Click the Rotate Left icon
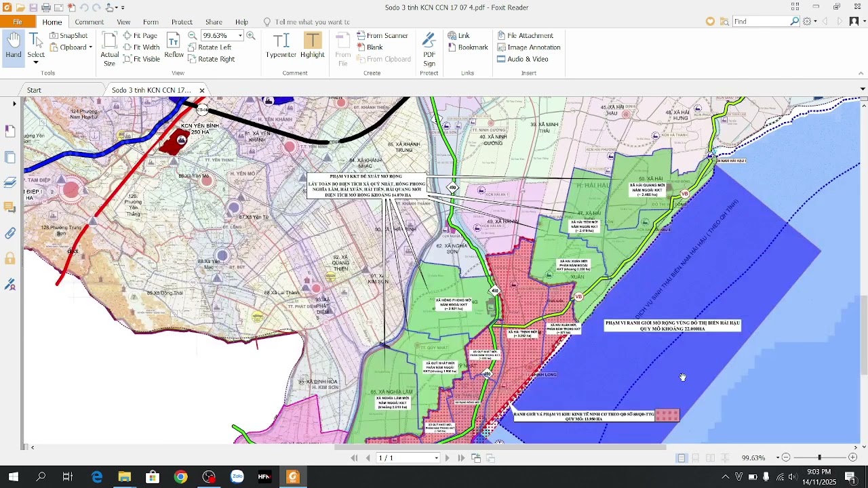 coord(193,47)
